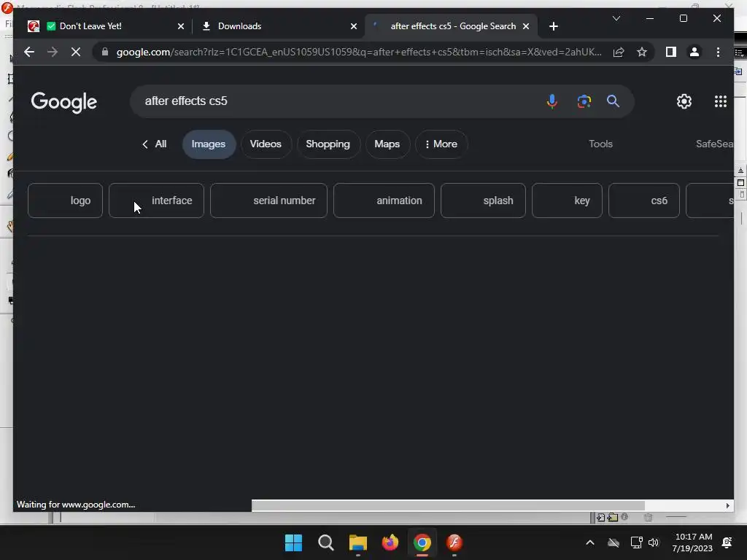The height and width of the screenshot is (560, 747).
Task: Open the search Tools options
Action: tap(600, 144)
